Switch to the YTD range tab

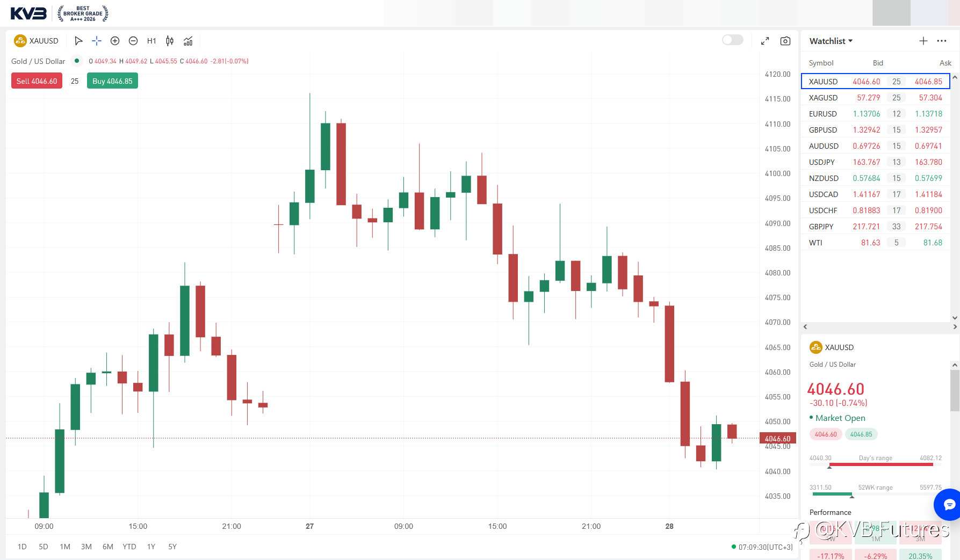click(x=129, y=547)
